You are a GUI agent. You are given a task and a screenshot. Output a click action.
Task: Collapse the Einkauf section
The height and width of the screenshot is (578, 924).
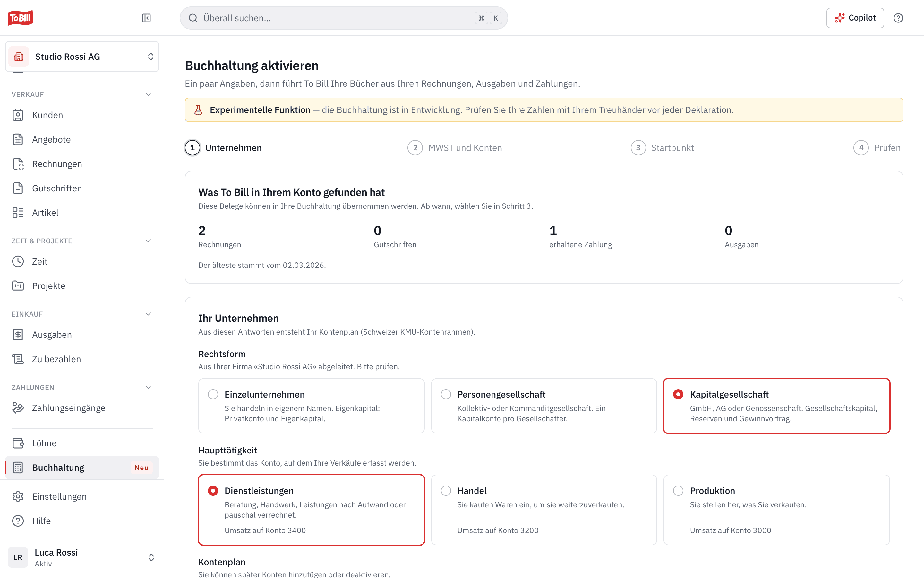[148, 314]
